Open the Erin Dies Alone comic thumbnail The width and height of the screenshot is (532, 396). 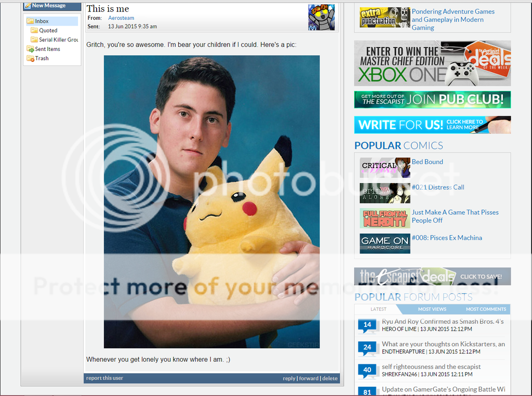[x=385, y=193]
